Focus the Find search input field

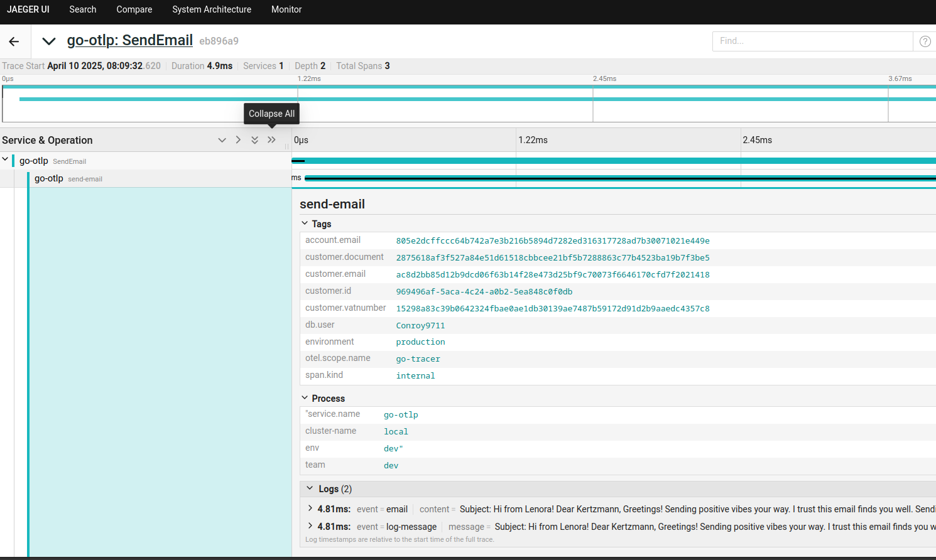pos(812,41)
